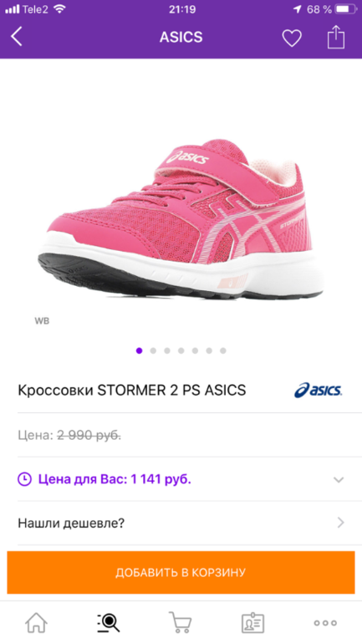Tap the ASICS brand logo
This screenshot has height=644, width=362.
click(318, 390)
